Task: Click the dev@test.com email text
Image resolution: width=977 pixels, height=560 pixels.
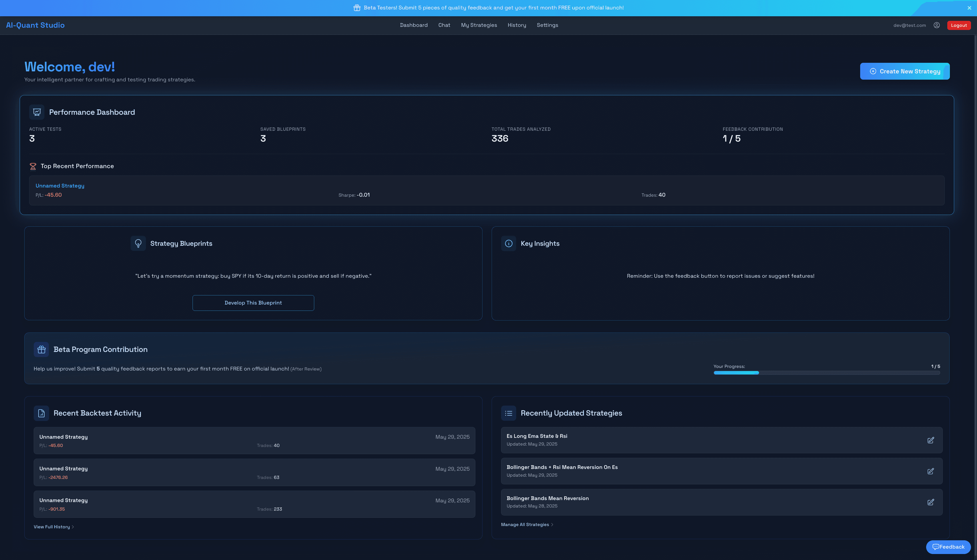Action: click(x=910, y=25)
